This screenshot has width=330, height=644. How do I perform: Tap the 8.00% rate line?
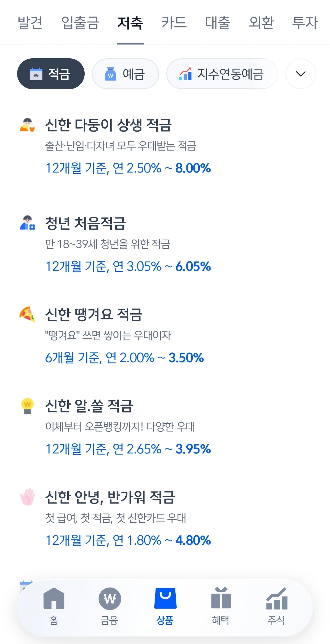point(128,168)
